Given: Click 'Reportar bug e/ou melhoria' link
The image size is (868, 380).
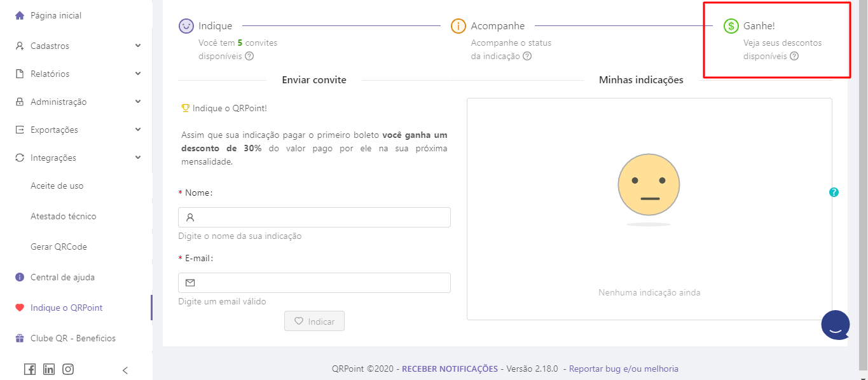Looking at the screenshot, I should [x=623, y=369].
